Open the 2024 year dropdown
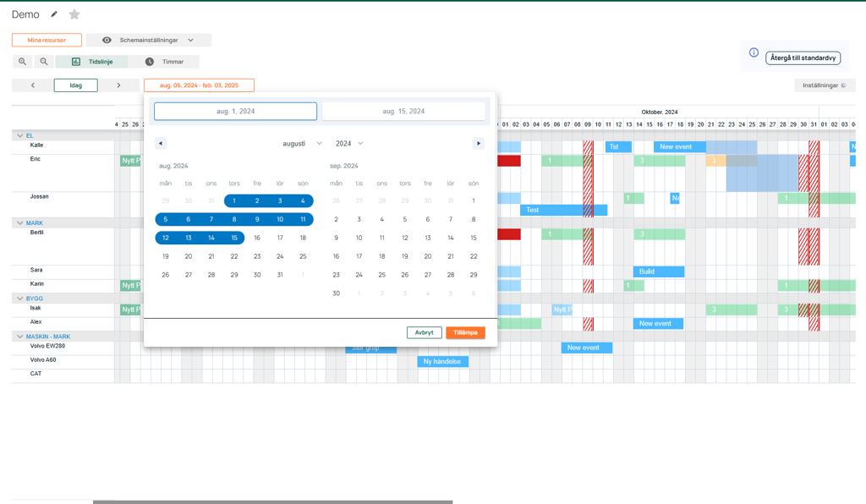 (x=348, y=144)
